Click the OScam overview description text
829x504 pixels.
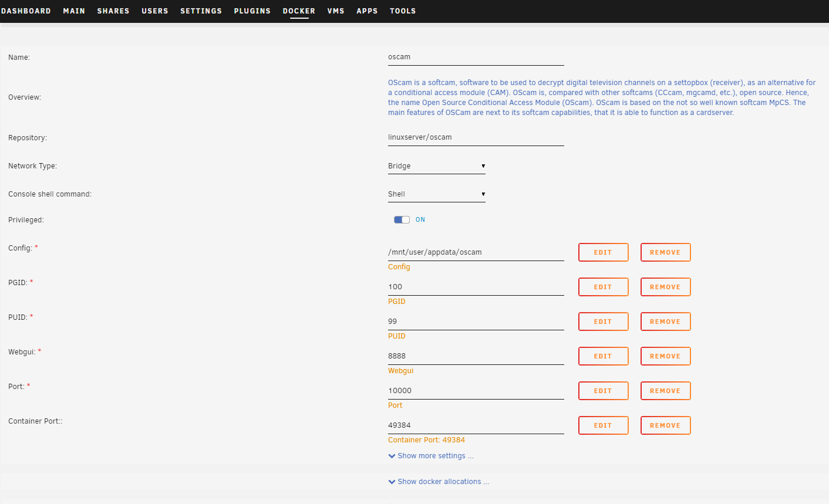pyautogui.click(x=602, y=97)
